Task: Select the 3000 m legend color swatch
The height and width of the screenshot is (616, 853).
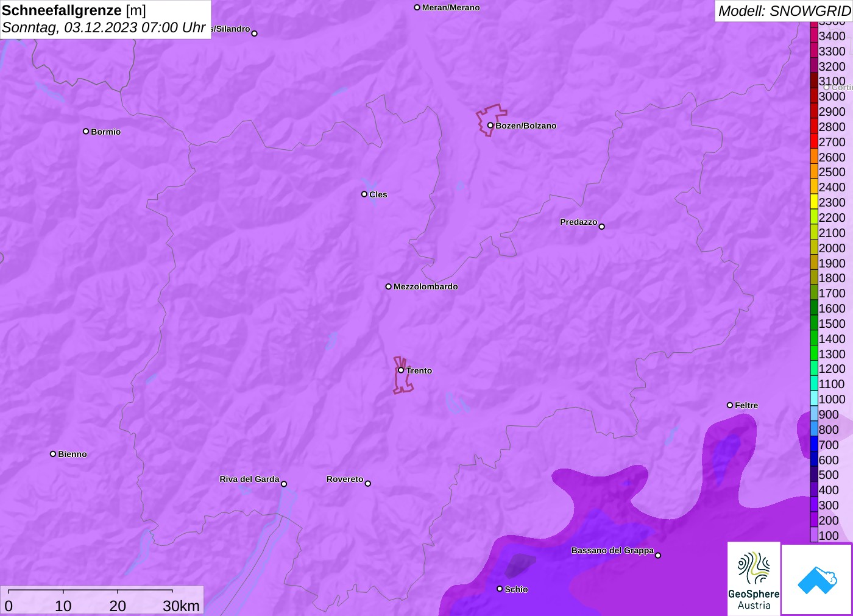Action: [814, 96]
